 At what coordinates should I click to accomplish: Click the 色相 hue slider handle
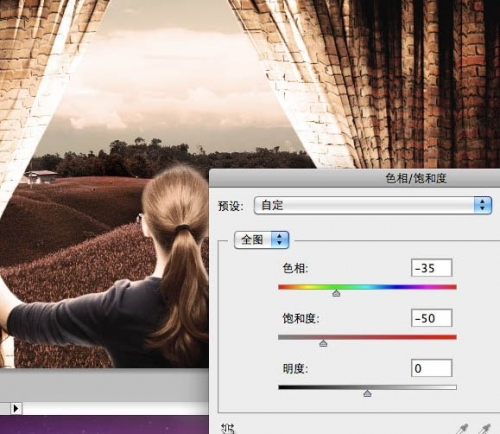(336, 293)
